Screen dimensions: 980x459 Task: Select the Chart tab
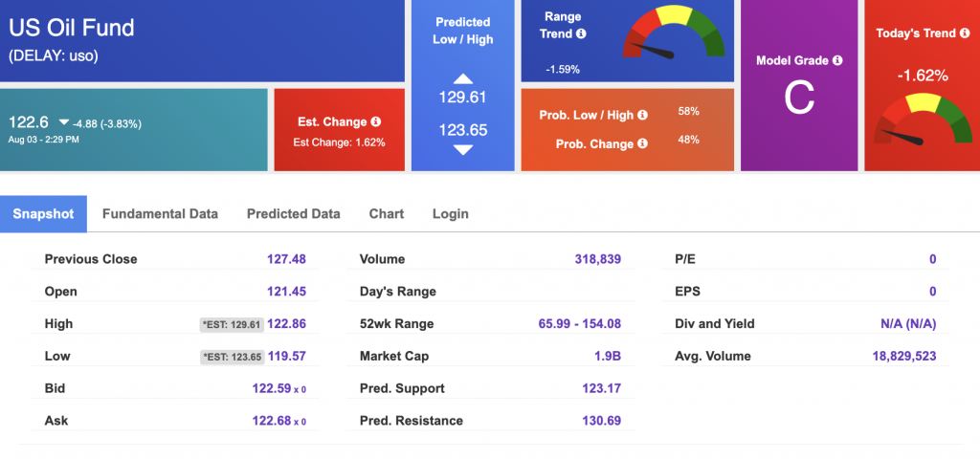tap(387, 213)
